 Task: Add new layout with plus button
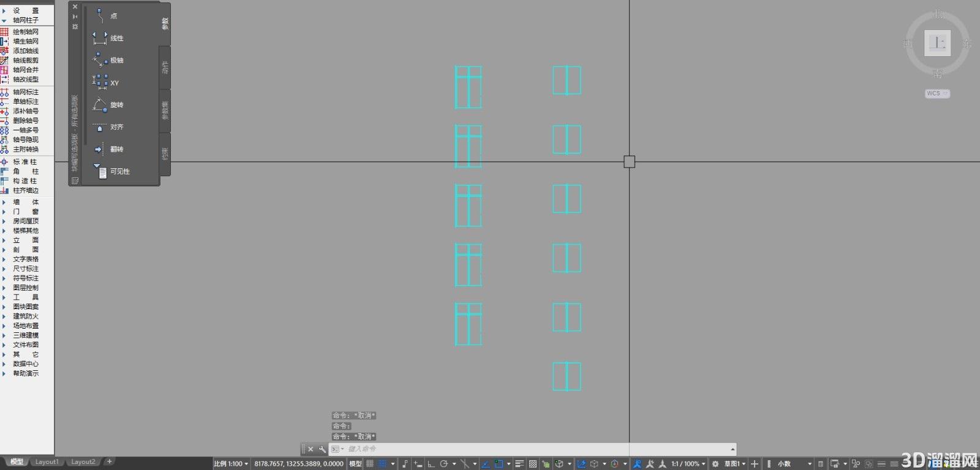(x=109, y=462)
